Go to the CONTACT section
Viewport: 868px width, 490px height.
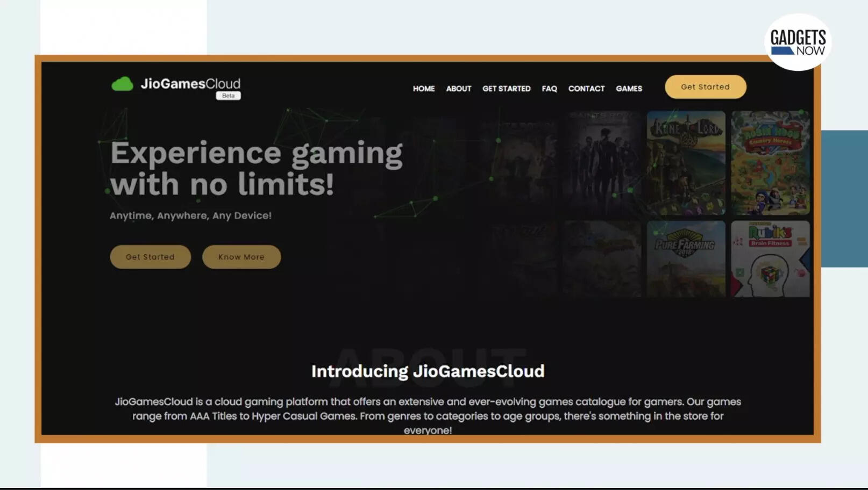[586, 88]
